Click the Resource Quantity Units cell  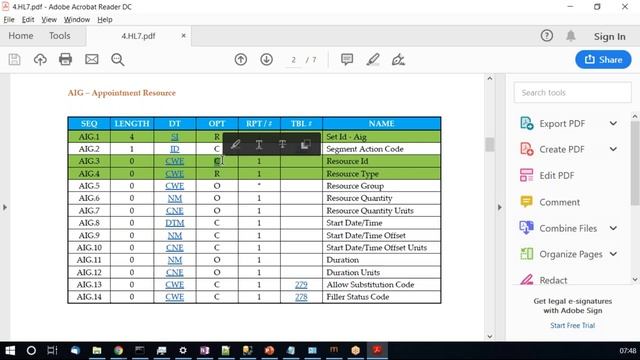point(382,211)
